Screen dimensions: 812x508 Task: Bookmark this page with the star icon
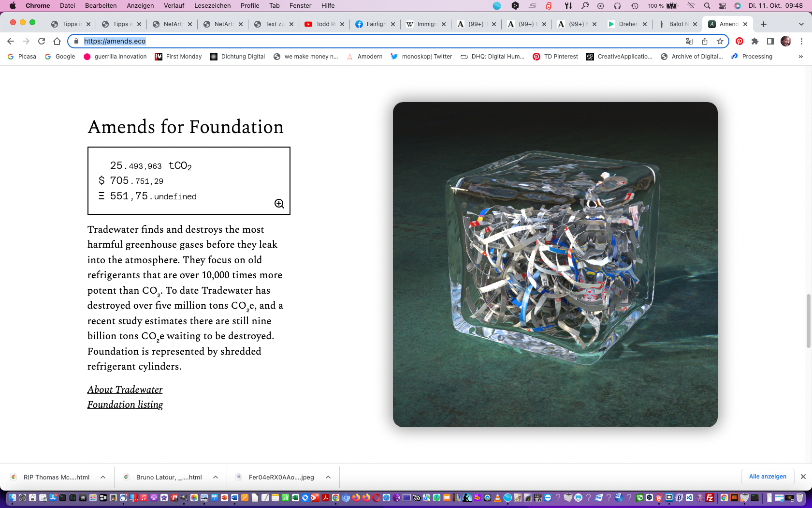pos(720,41)
